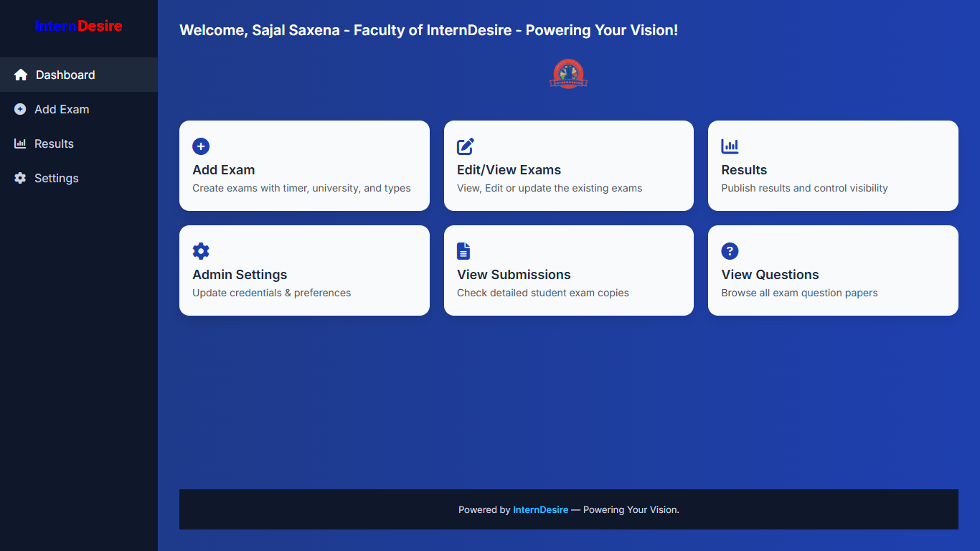Click the gear icon in sidebar Settings

click(20, 178)
